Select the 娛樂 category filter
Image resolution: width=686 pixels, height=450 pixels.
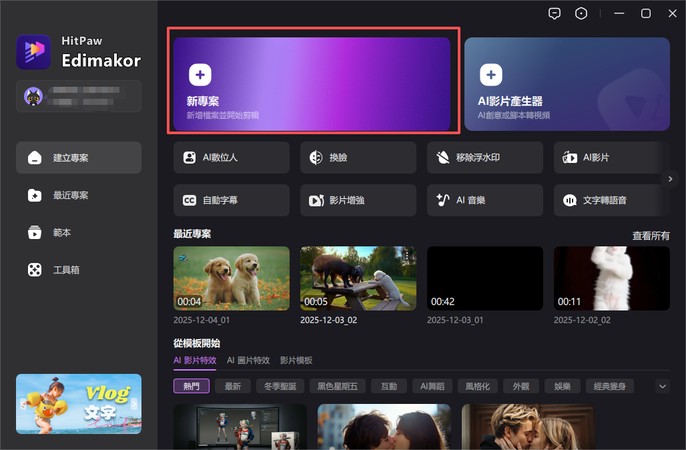pyautogui.click(x=562, y=386)
